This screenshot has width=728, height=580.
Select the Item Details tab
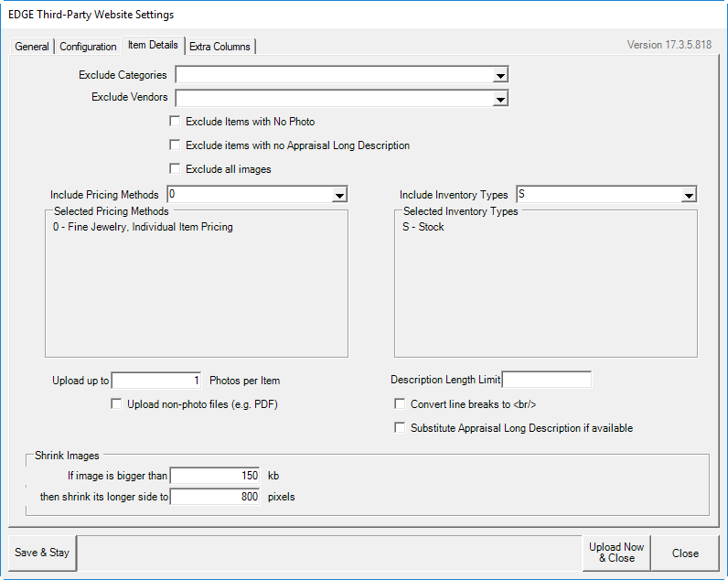click(x=153, y=45)
